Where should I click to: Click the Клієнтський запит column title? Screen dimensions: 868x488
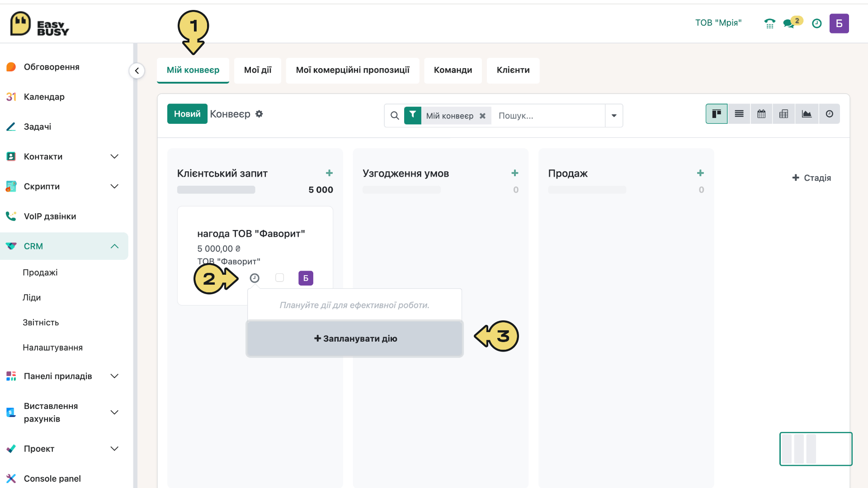coord(222,174)
